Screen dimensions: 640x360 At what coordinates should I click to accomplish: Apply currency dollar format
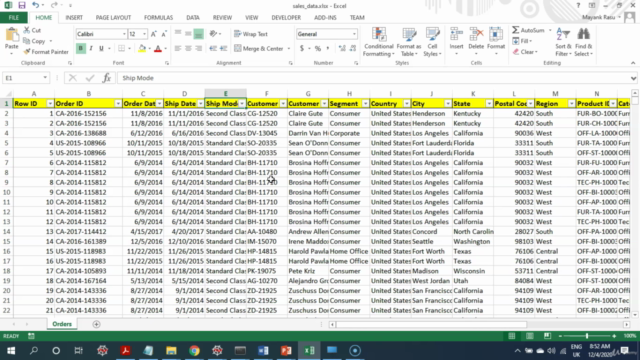[x=302, y=49]
